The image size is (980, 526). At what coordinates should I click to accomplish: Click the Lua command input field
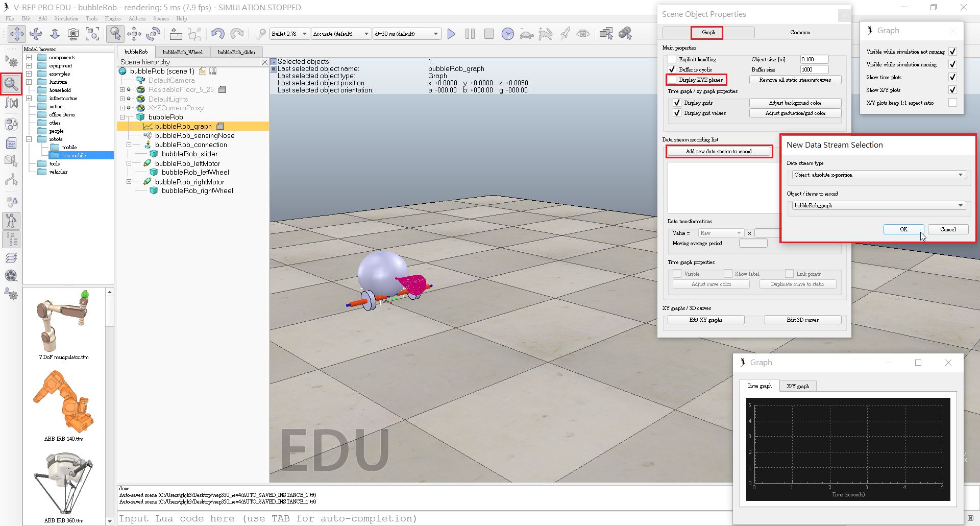tap(424, 518)
